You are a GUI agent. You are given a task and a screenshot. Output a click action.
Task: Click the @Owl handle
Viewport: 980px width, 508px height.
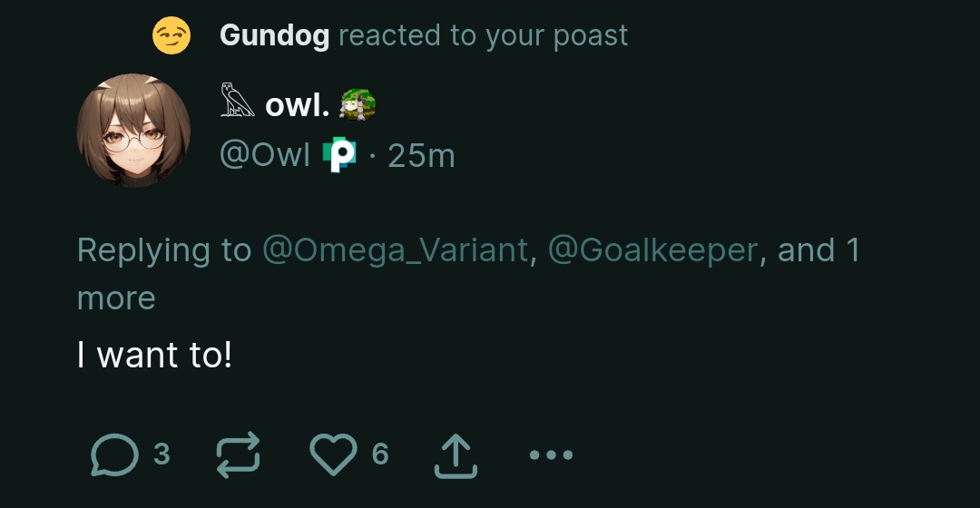click(x=265, y=156)
